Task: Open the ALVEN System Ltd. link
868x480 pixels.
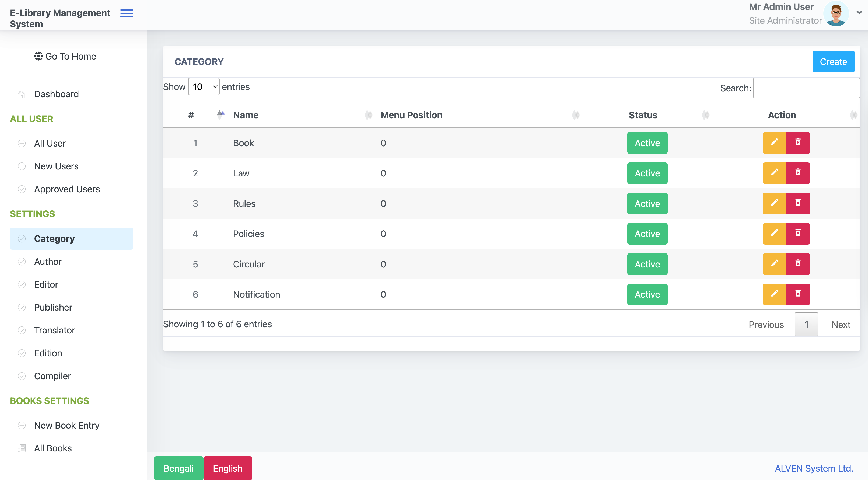Action: click(814, 468)
